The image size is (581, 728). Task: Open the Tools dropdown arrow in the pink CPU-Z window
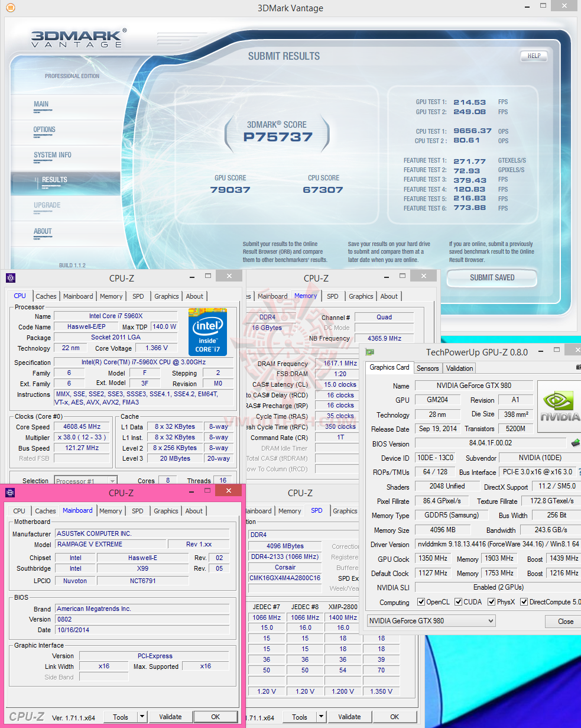142,717
